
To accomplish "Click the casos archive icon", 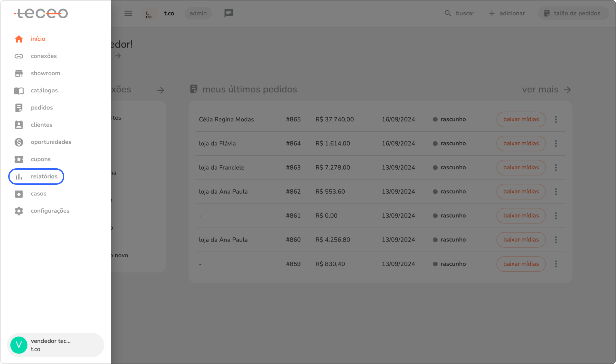I will [19, 194].
